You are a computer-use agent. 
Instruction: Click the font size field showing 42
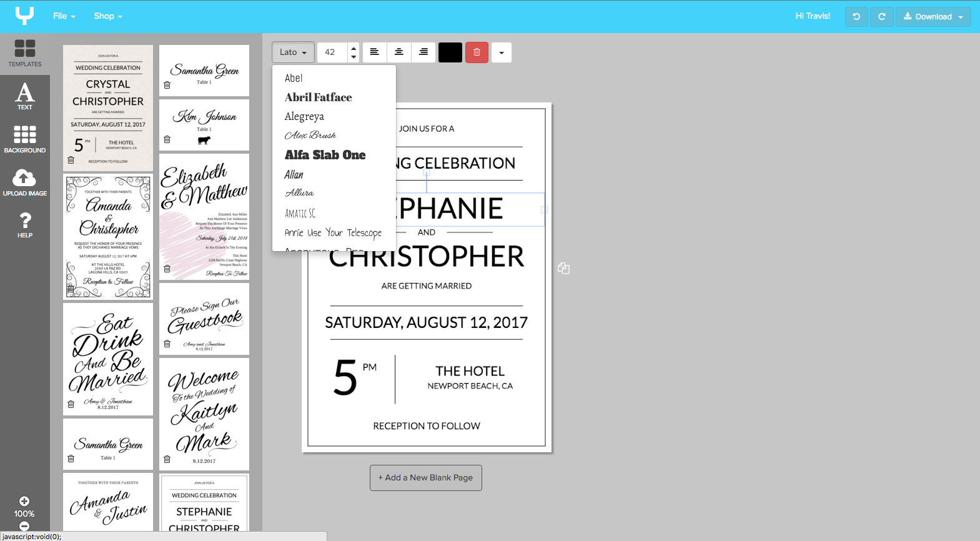332,52
